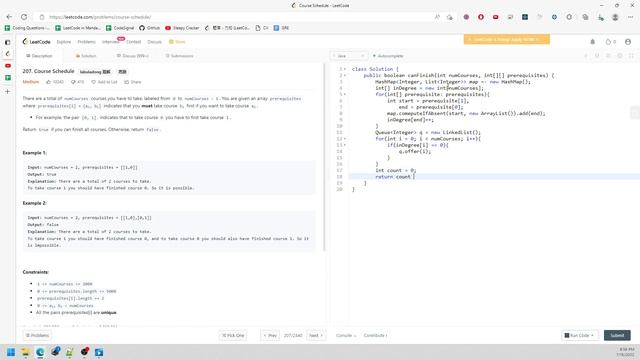Open the YouTube icon in Edge sidebar
Viewport: 640px width, 360px height.
(x=7, y=66)
